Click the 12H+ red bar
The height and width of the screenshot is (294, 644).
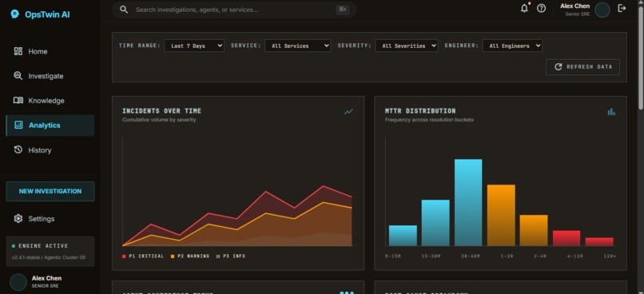coord(599,242)
